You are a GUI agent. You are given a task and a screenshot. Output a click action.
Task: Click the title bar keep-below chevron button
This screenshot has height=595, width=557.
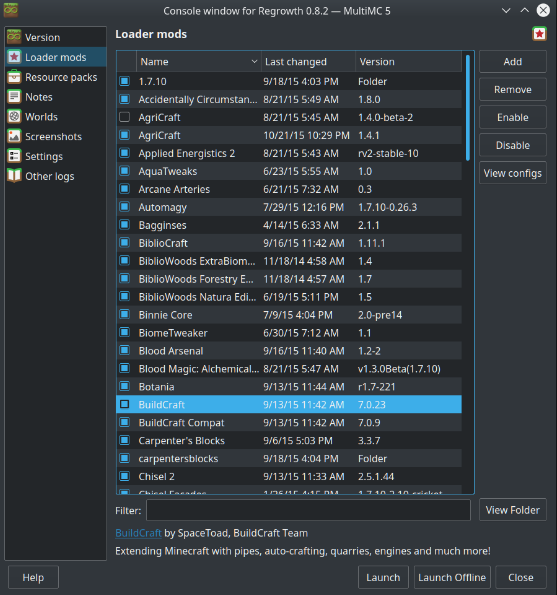point(506,11)
